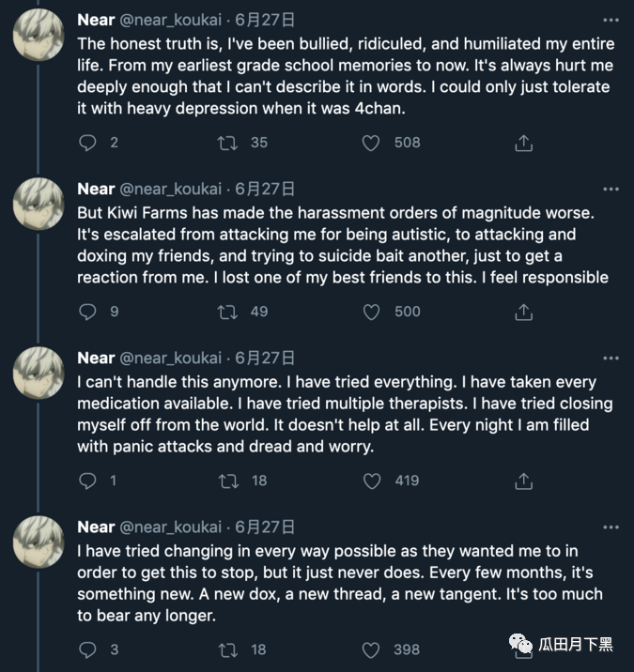
Task: Retweet the tweet with 398 likes
Action: click(x=228, y=649)
